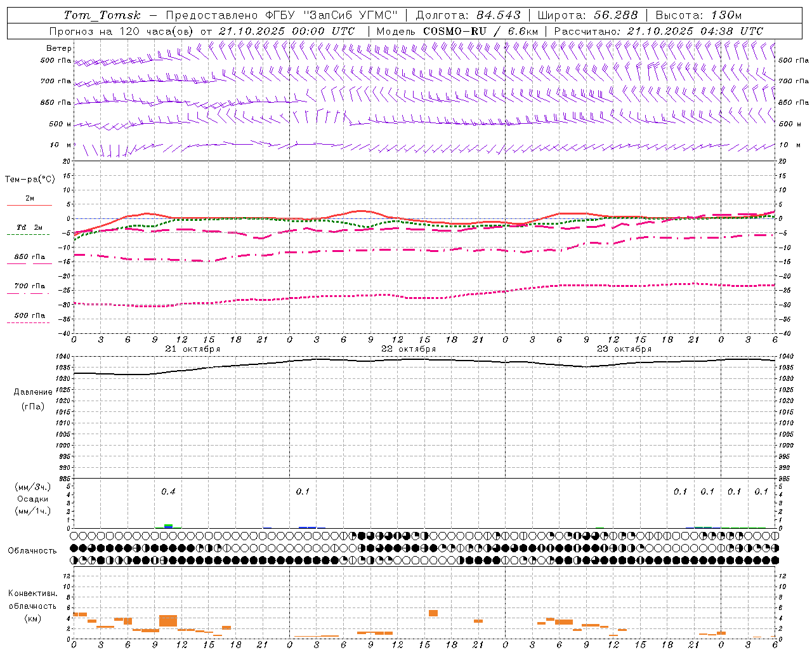This screenshot has height=650, width=812.
Task: Click the (мм/3ч.) precipitation unit label
Action: [32, 487]
